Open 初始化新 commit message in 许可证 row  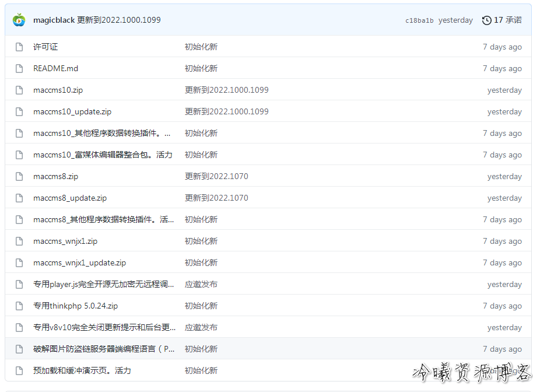(201, 47)
